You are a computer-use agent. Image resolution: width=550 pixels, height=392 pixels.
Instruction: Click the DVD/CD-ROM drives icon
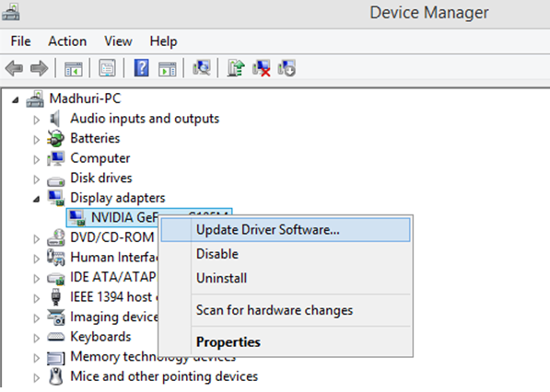56,237
